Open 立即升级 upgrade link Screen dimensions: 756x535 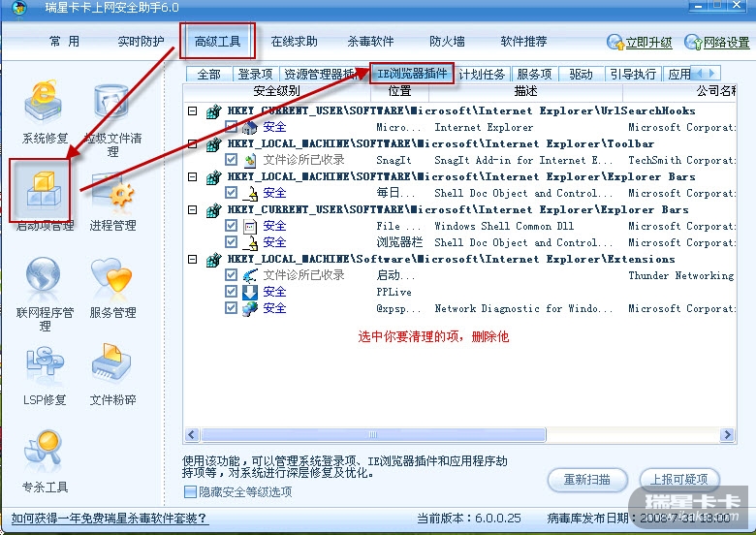point(649,43)
